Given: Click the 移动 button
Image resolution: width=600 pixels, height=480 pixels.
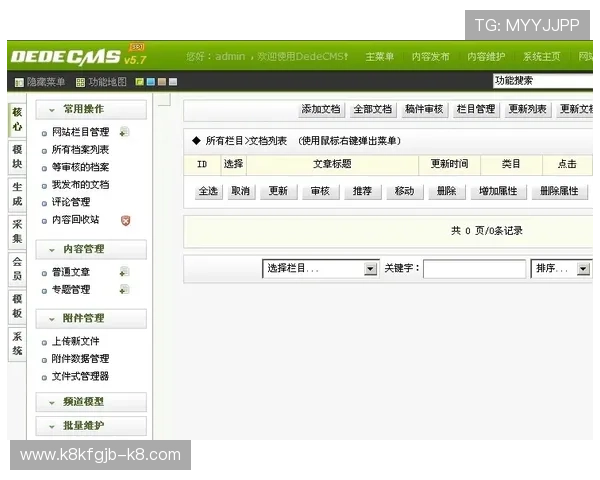Looking at the screenshot, I should click(x=405, y=191).
